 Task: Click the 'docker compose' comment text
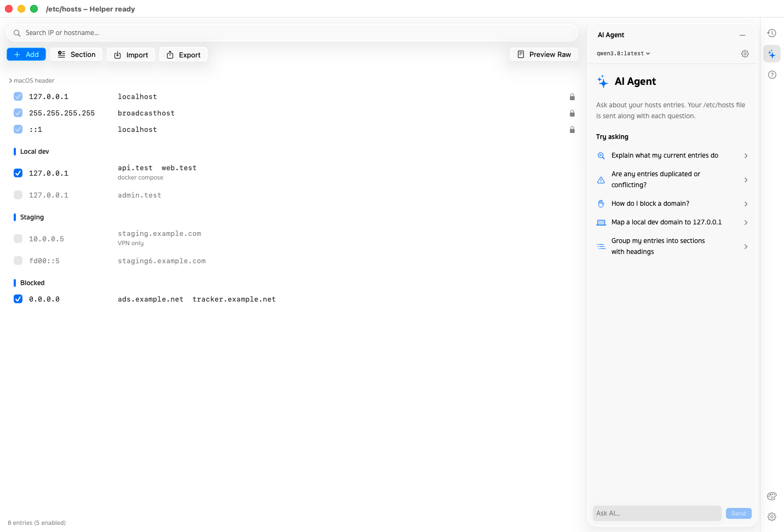pyautogui.click(x=141, y=178)
